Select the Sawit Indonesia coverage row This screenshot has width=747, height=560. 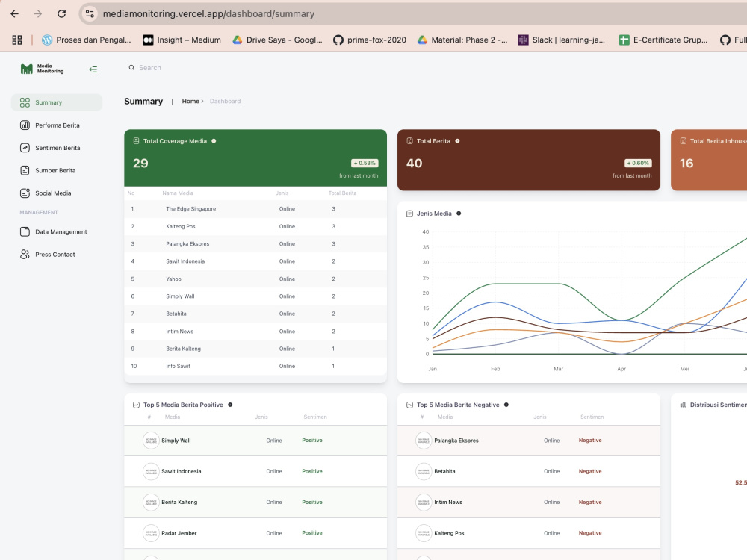coord(255,261)
